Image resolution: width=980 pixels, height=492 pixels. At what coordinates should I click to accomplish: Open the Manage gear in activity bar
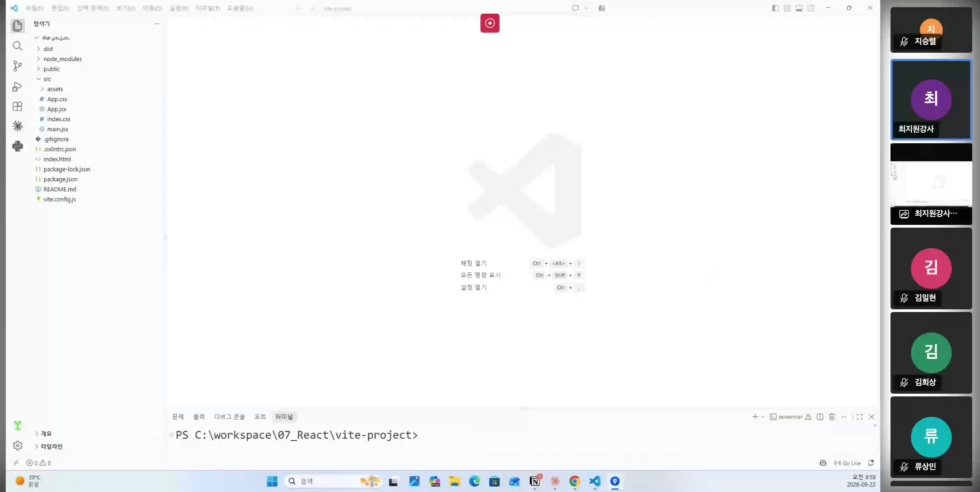(17, 446)
